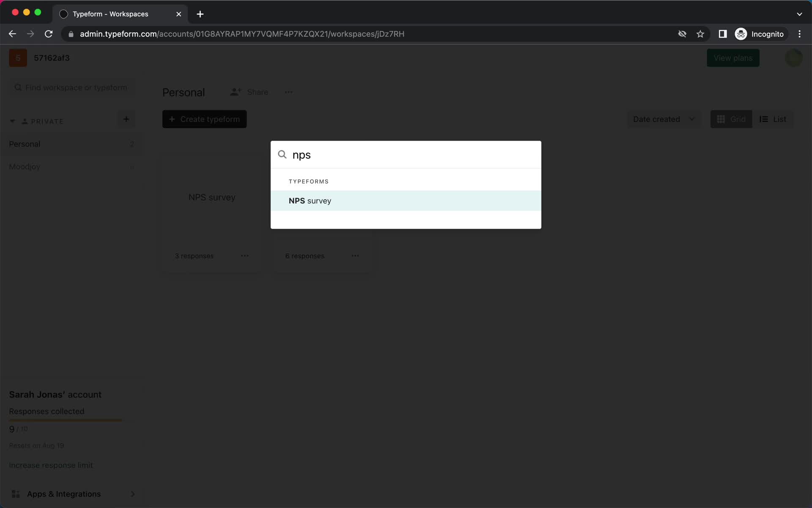Screen dimensions: 812x508
Task: Click the Incognito profile icon in address bar
Action: tap(741, 33)
